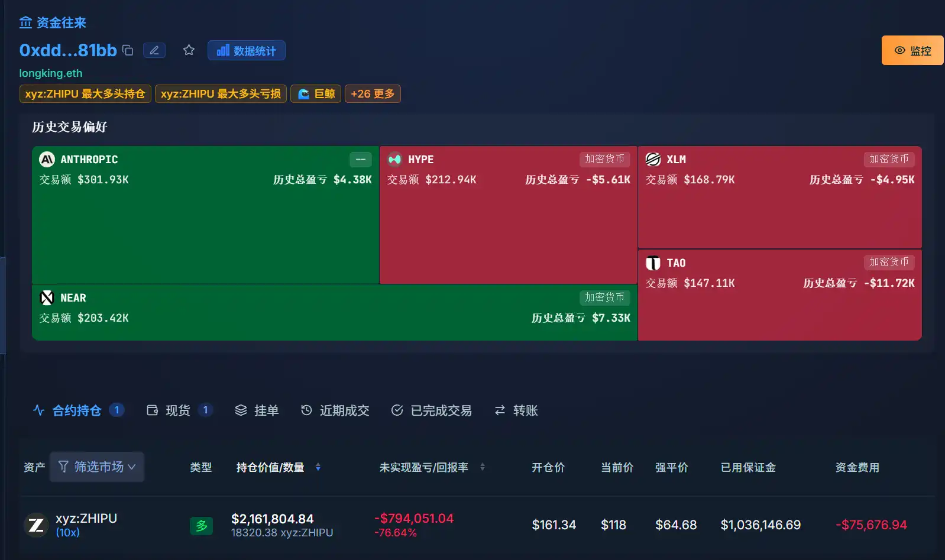Switch to the 转账 tab

click(516, 410)
